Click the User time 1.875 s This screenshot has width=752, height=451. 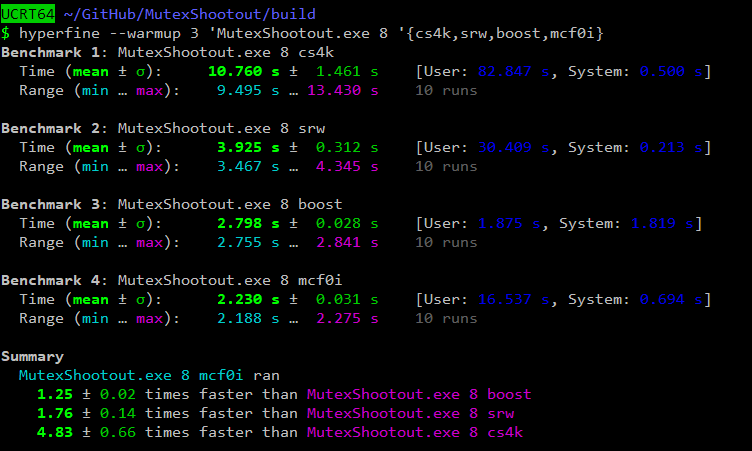(x=509, y=224)
